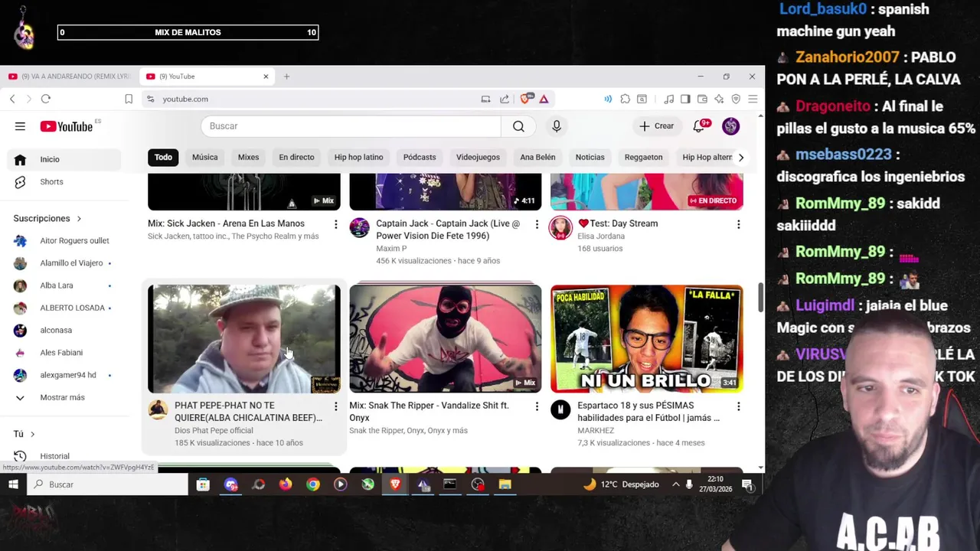Viewport: 980px width, 551px height.
Task: Toggle the browser sidebar panel icon
Action: [x=685, y=99]
